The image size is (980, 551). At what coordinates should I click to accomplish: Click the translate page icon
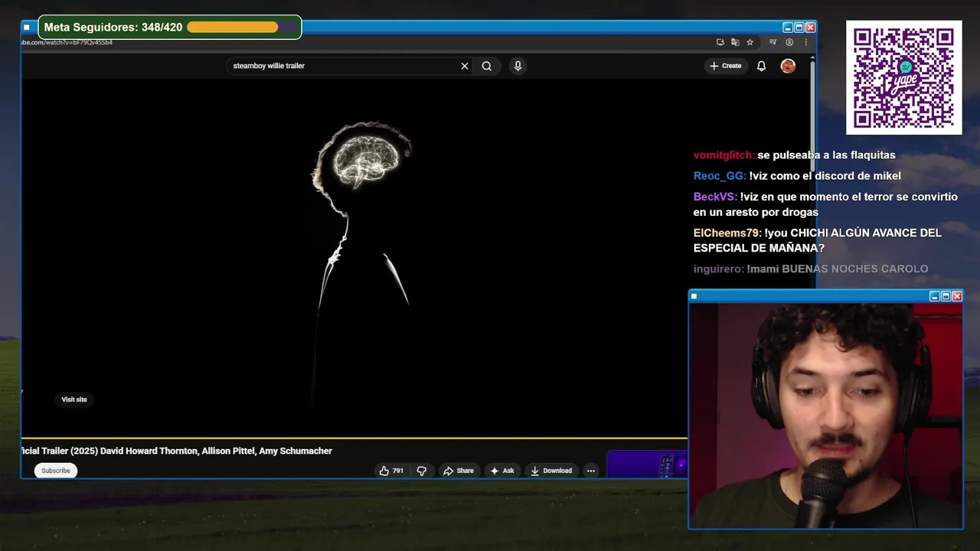[735, 42]
